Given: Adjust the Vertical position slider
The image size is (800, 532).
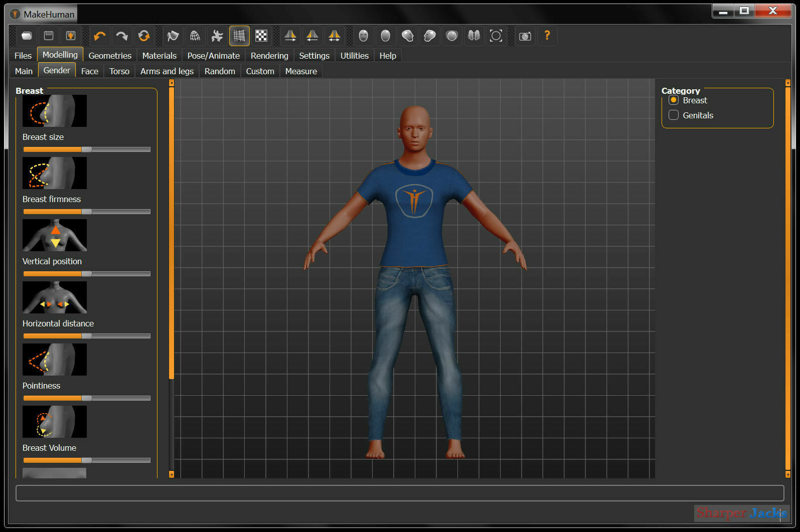Looking at the screenshot, I should (x=87, y=274).
